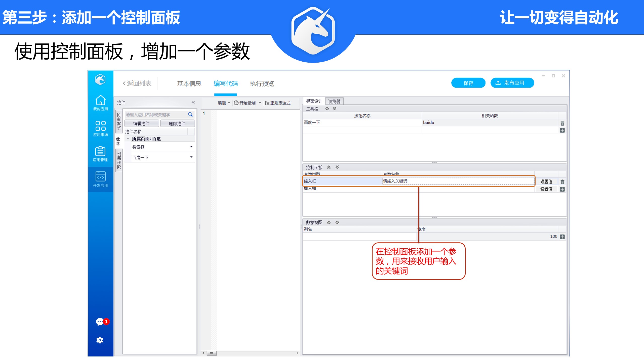This screenshot has height=362, width=644.
Task: Expand the 百度一下 control dropdown
Action: coord(191,157)
